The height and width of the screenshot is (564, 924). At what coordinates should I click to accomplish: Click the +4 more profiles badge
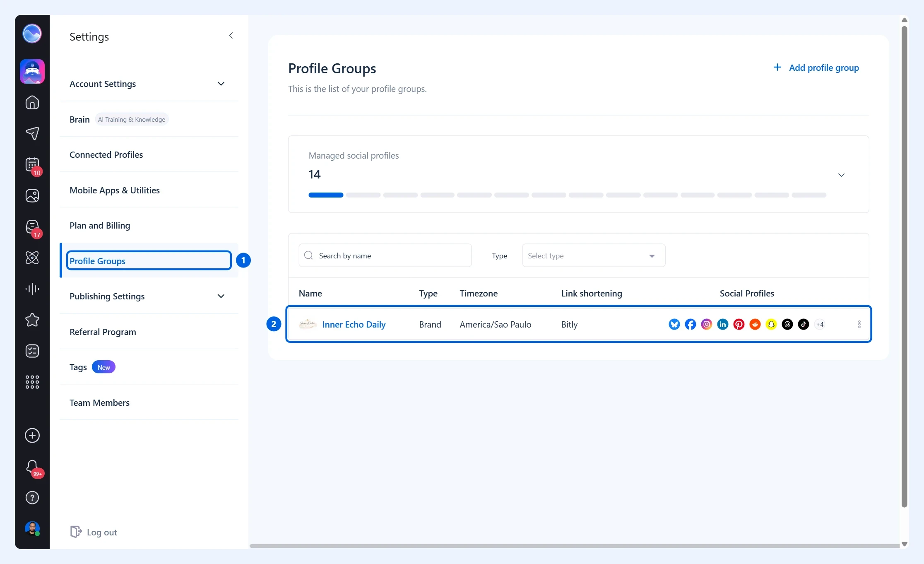pos(820,324)
